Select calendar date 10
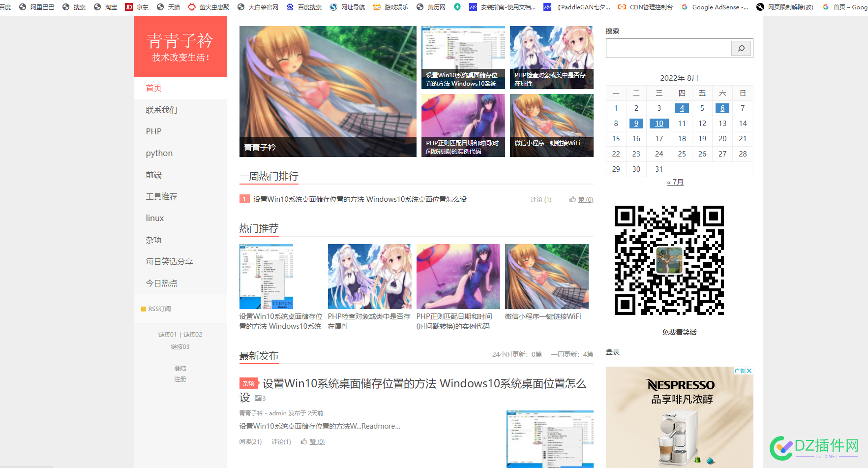 tap(659, 124)
